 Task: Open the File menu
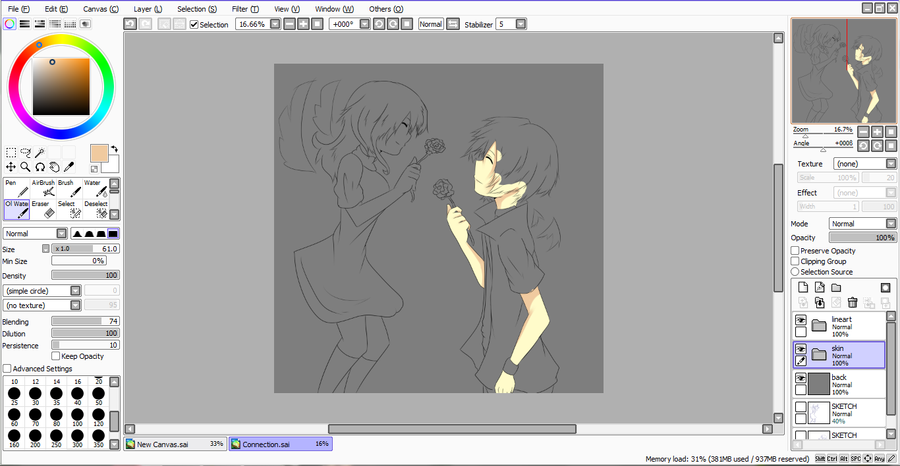18,9
